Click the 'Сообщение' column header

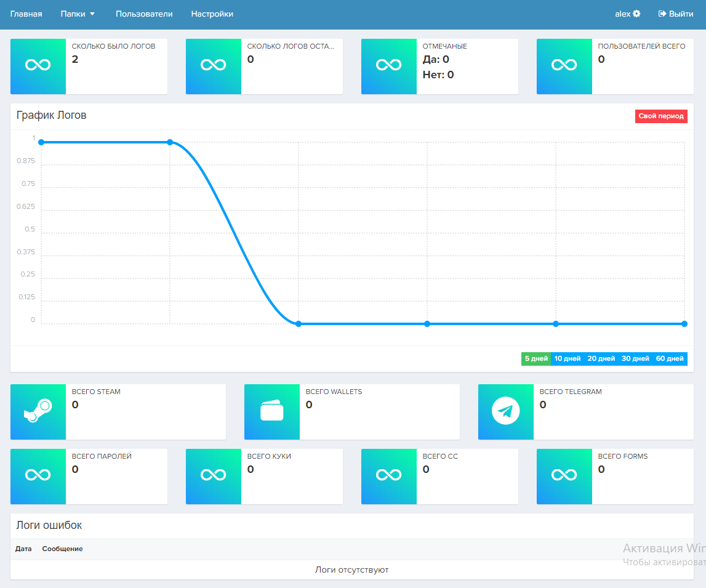point(63,549)
